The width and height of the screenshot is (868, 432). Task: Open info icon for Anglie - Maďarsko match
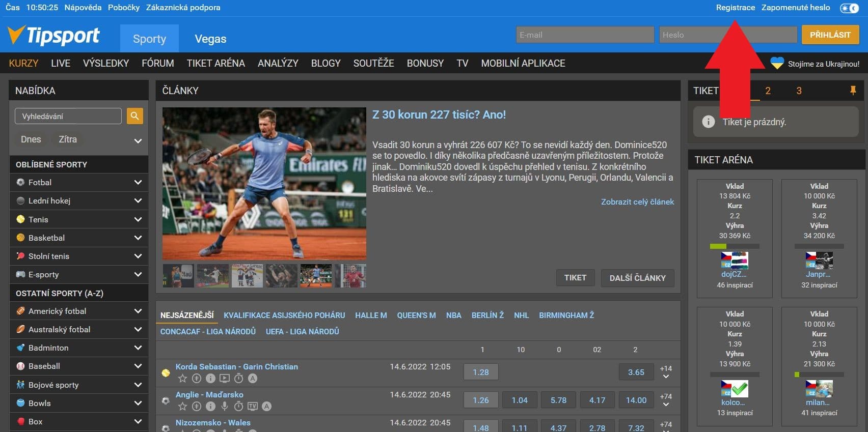pos(210,407)
